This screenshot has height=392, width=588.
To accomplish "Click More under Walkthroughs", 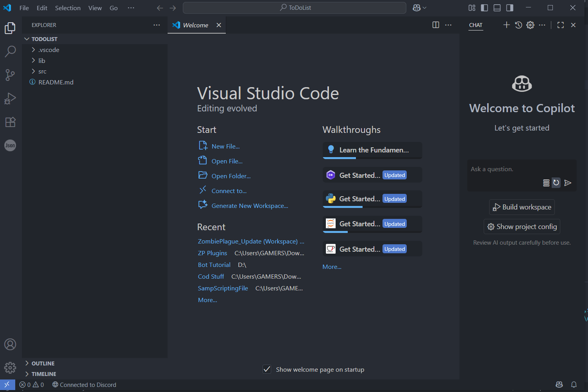I will click(332, 267).
